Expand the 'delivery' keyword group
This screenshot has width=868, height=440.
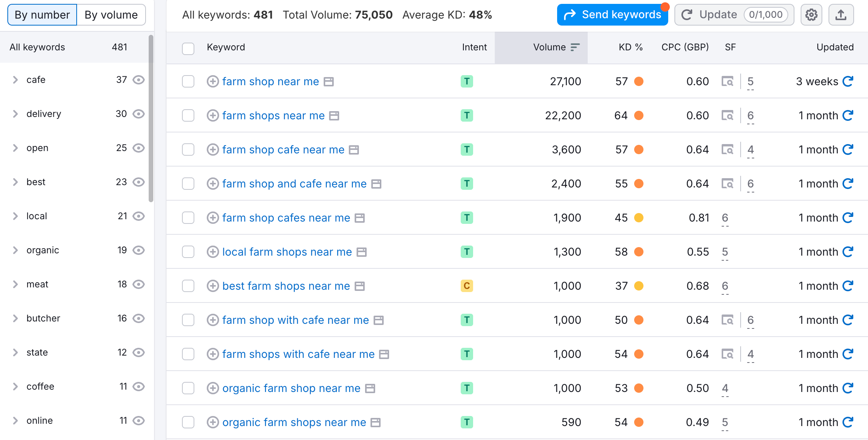point(15,114)
